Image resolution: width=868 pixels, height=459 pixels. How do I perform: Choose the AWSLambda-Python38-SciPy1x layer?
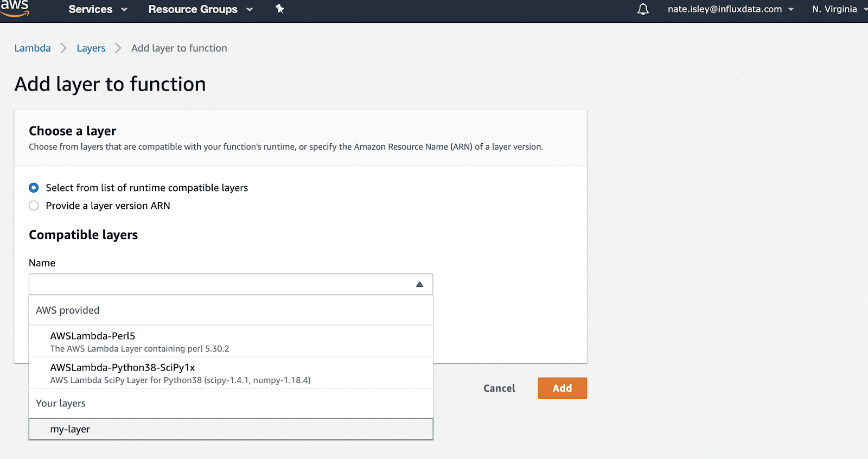[231, 373]
